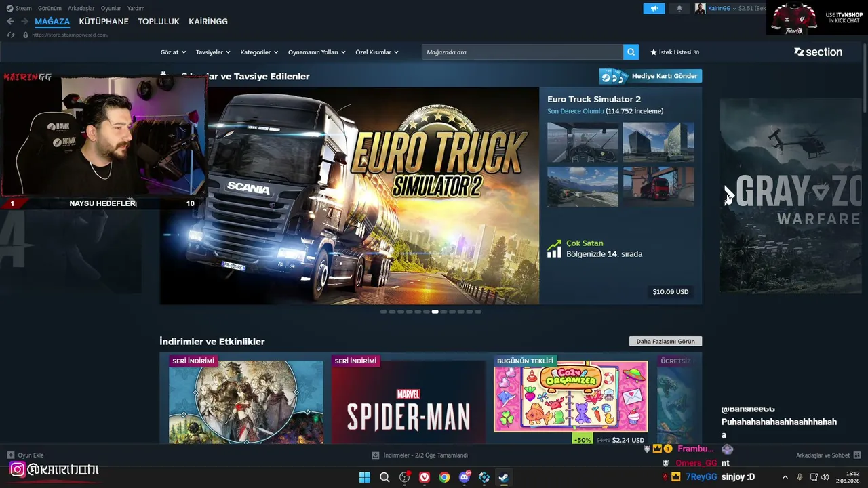
Task: Open the İndirmeler download status
Action: tap(420, 455)
